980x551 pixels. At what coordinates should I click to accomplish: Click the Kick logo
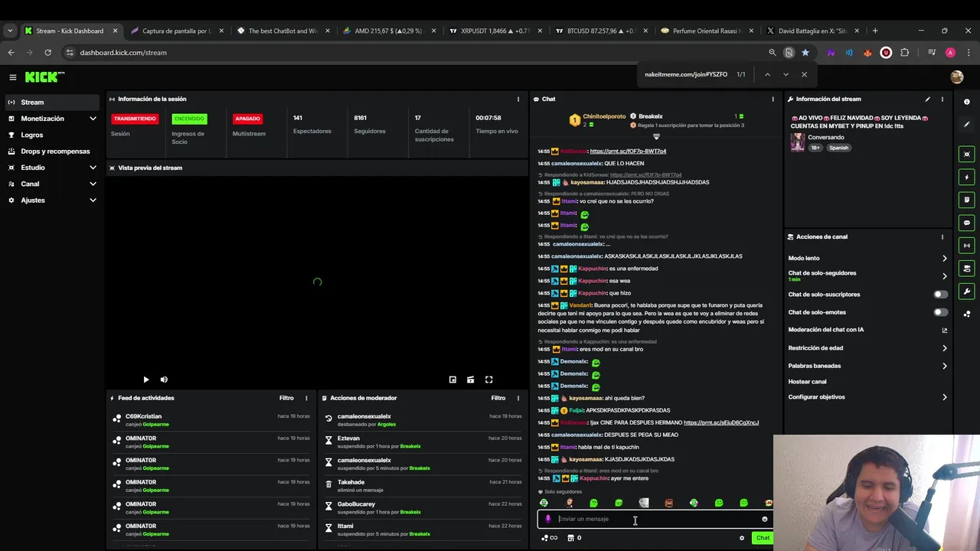[x=44, y=77]
